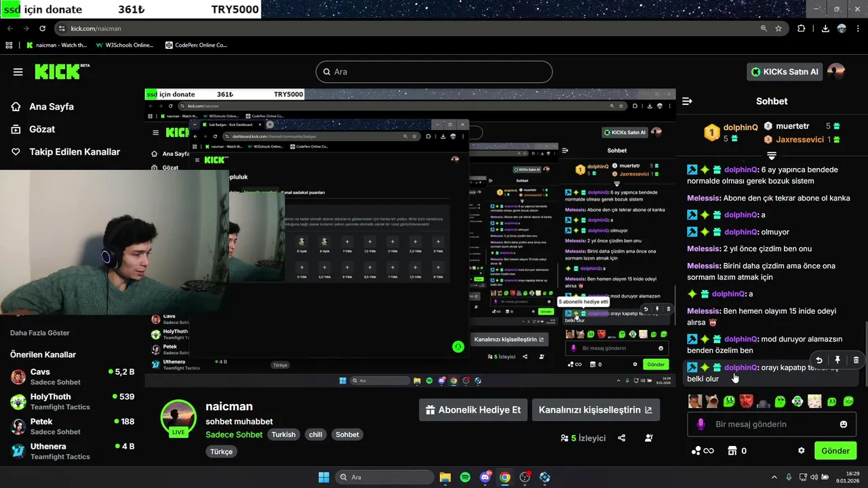The height and width of the screenshot is (488, 868).
Task: Open Chrome zoom magnifier icon in address bar
Action: pos(764,28)
